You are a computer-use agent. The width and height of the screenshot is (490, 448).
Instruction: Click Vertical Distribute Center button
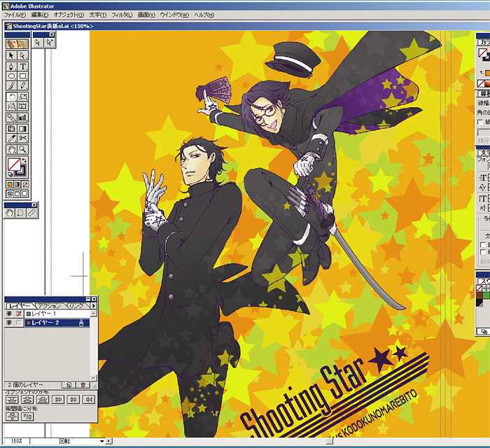27,400
